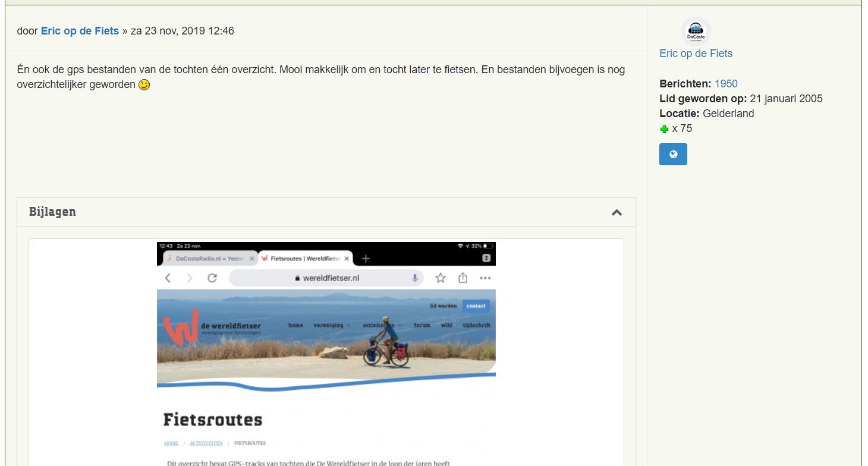Click the blue globe website button
868x466 pixels.
pos(673,155)
